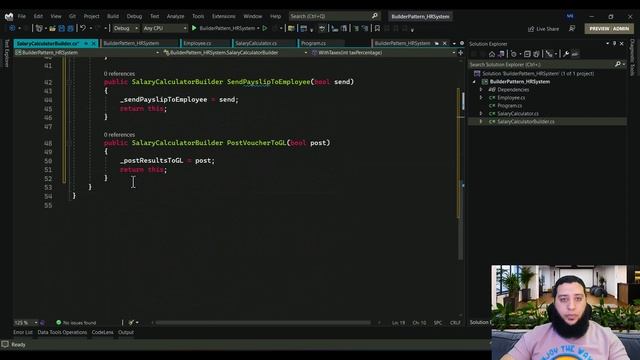Screen dimensions: 640x360
Task: Click the Save toolbar icon
Action: tap(62, 29)
